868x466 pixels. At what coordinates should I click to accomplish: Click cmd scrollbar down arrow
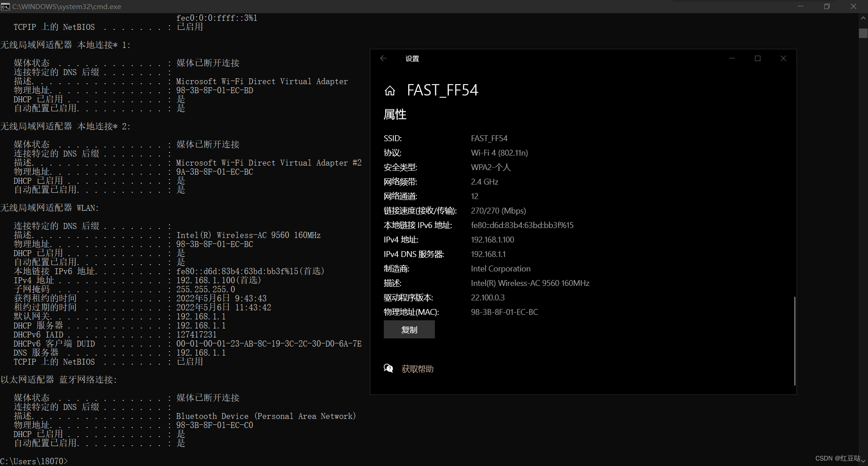[863, 461]
